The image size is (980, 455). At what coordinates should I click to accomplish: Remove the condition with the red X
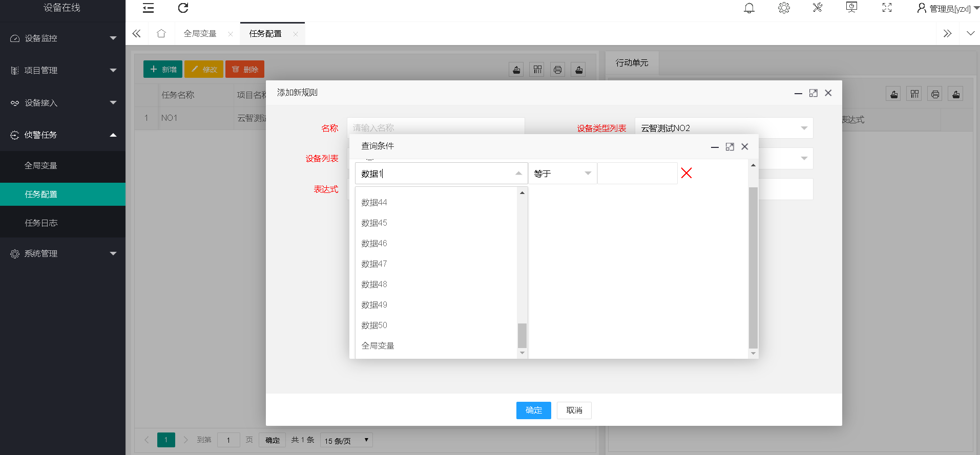pyautogui.click(x=686, y=173)
